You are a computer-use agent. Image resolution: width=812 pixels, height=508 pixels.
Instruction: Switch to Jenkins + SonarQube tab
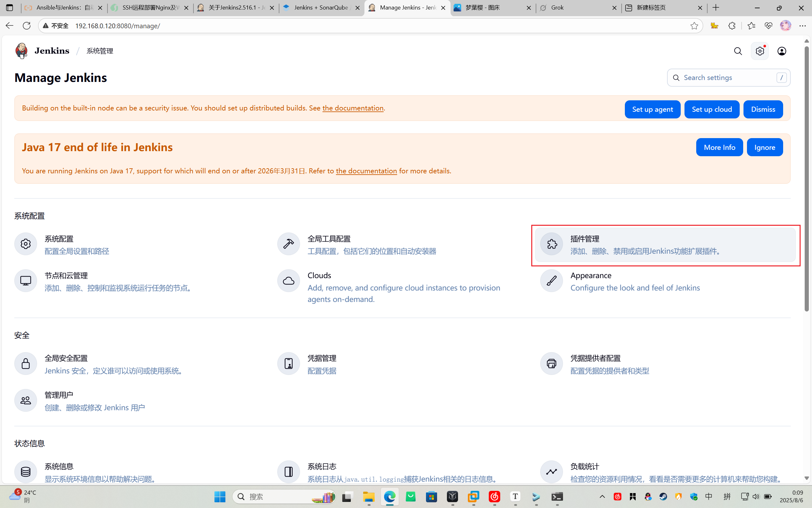click(x=322, y=8)
